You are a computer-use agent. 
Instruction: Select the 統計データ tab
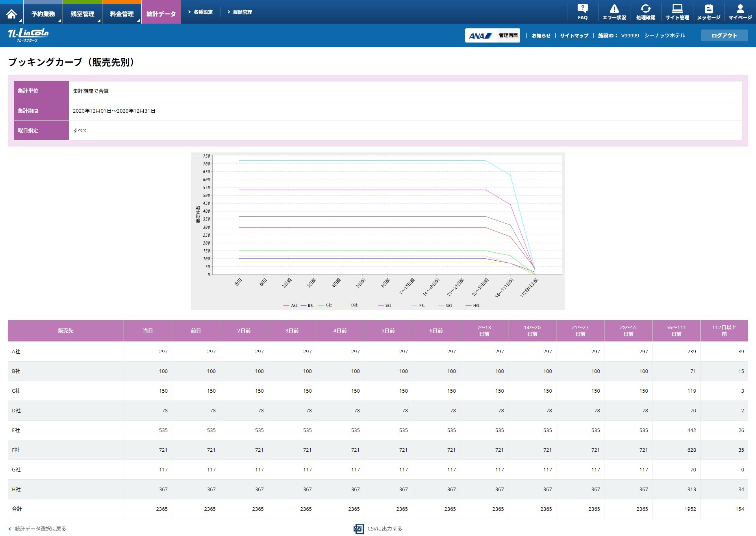(x=161, y=14)
